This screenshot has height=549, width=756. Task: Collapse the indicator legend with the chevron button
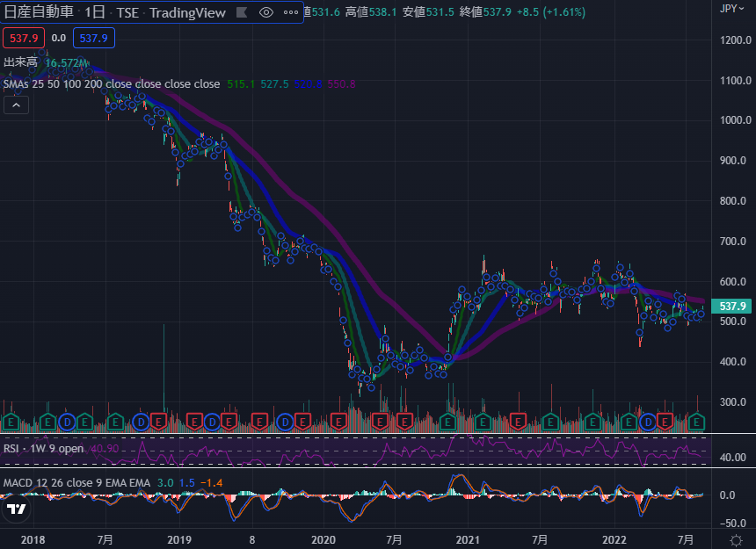17,105
